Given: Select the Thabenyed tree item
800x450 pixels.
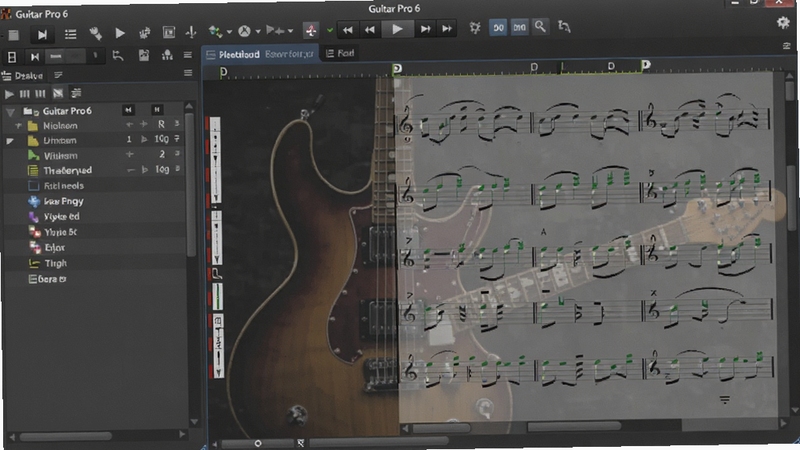Looking at the screenshot, I should click(67, 170).
